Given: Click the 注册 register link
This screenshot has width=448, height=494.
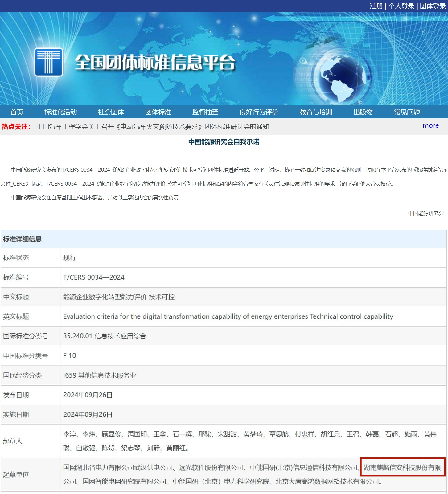Looking at the screenshot, I should click(x=376, y=6).
